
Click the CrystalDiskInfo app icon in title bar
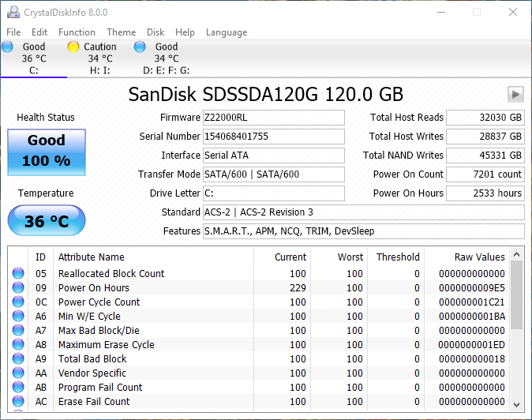(x=13, y=12)
